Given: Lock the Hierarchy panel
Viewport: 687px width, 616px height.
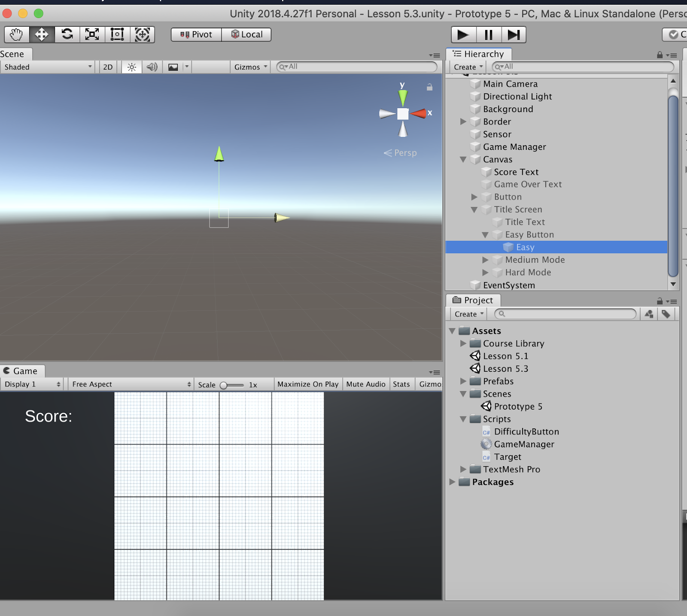Looking at the screenshot, I should [660, 55].
